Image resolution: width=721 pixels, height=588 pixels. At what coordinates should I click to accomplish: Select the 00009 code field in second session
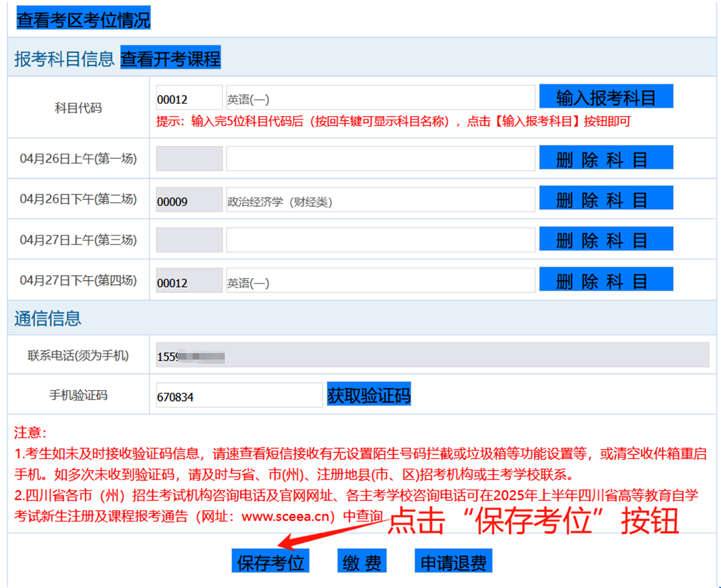[x=189, y=200]
